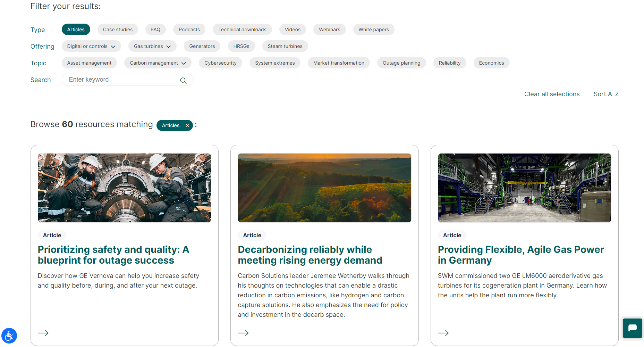644x347 pixels.
Task: Remove the Articles tag using its X icon
Action: (x=187, y=125)
